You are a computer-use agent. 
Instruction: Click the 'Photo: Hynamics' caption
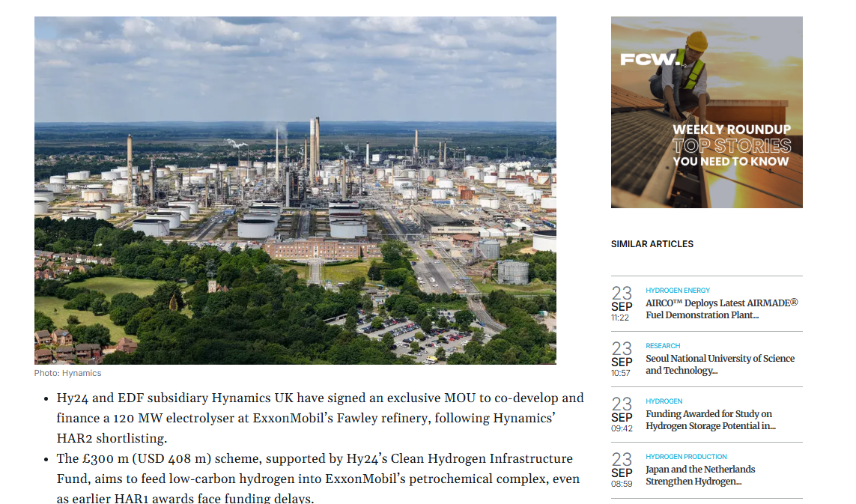[67, 373]
